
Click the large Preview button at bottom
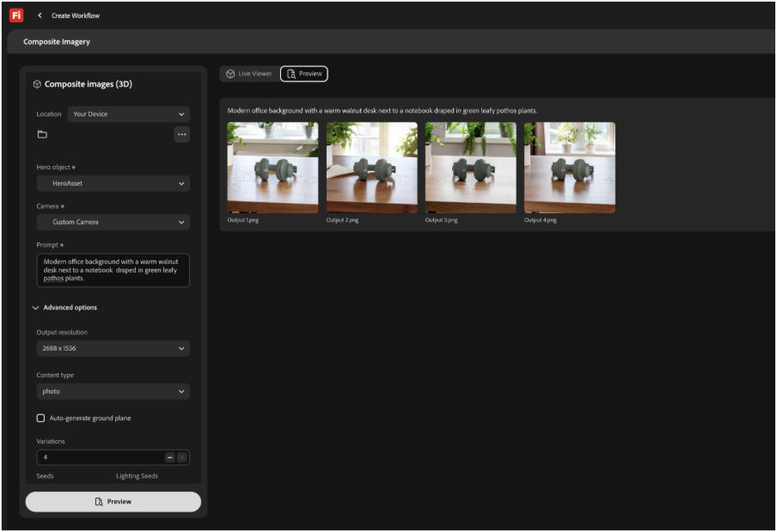pyautogui.click(x=113, y=502)
